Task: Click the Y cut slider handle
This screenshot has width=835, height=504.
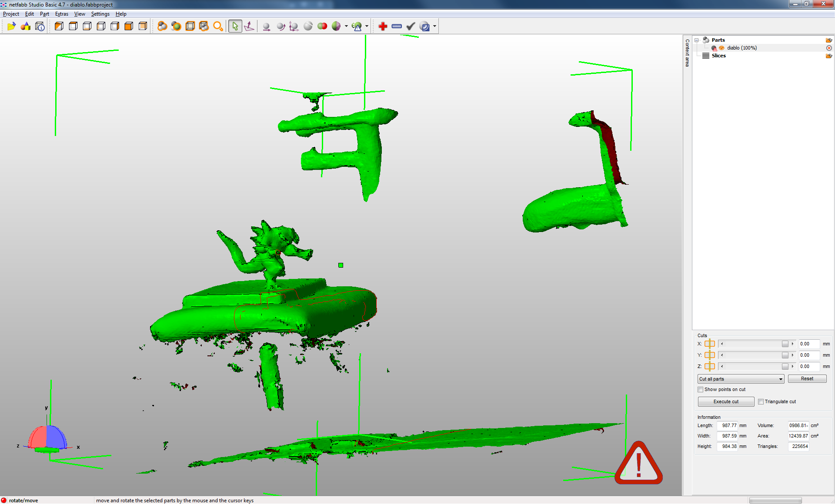Action: 785,355
